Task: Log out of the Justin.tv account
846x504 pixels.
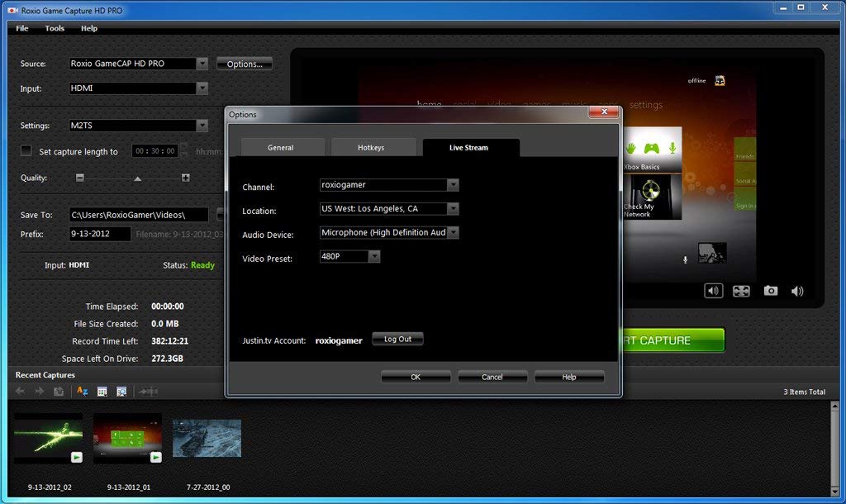Action: click(x=397, y=339)
